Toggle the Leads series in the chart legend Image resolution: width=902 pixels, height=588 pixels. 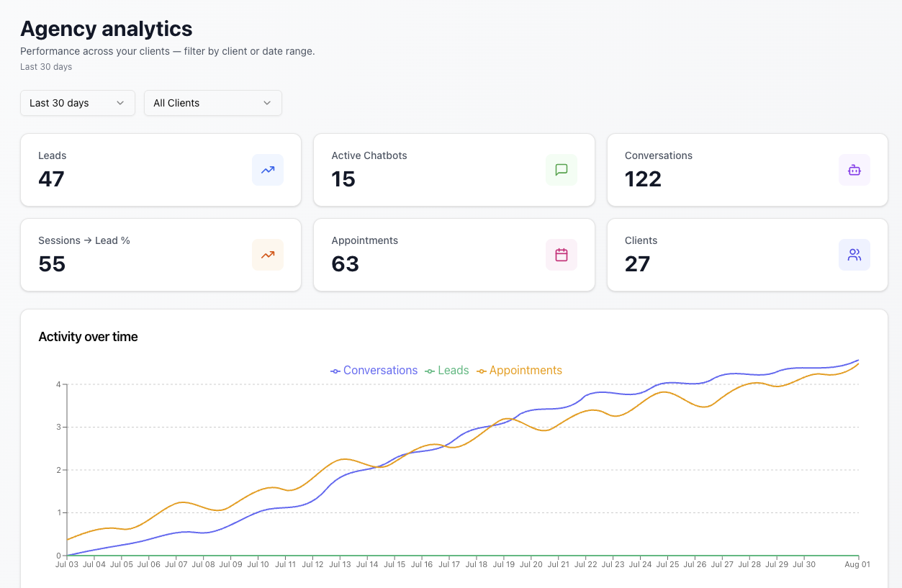[x=447, y=371]
